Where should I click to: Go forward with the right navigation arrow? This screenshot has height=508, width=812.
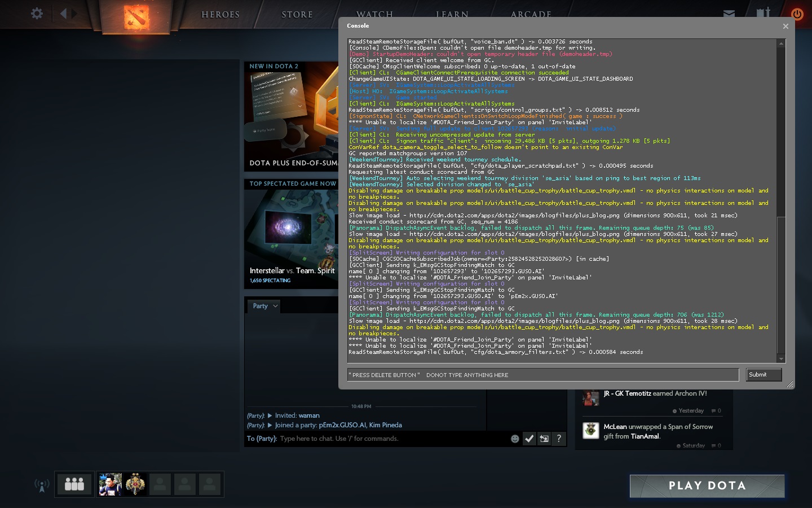click(74, 13)
